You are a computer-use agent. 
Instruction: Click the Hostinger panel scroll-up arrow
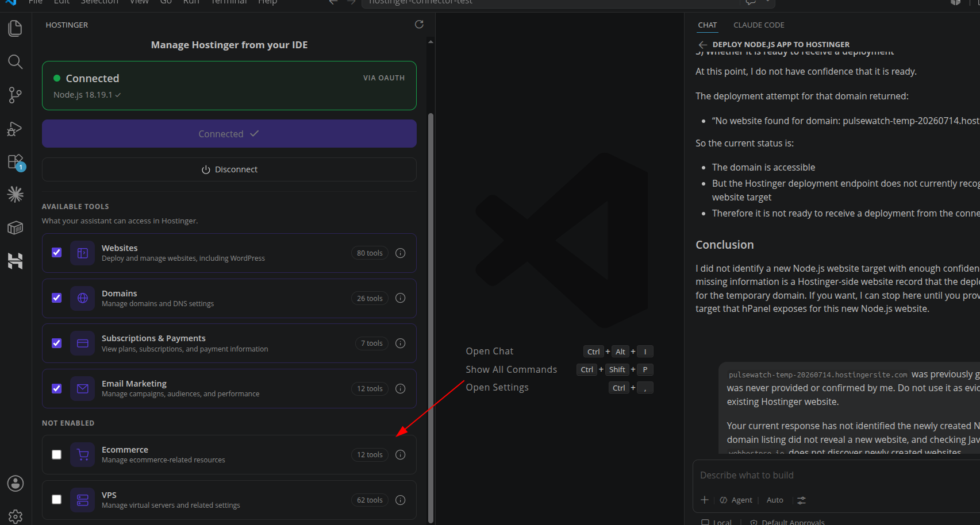pos(431,41)
